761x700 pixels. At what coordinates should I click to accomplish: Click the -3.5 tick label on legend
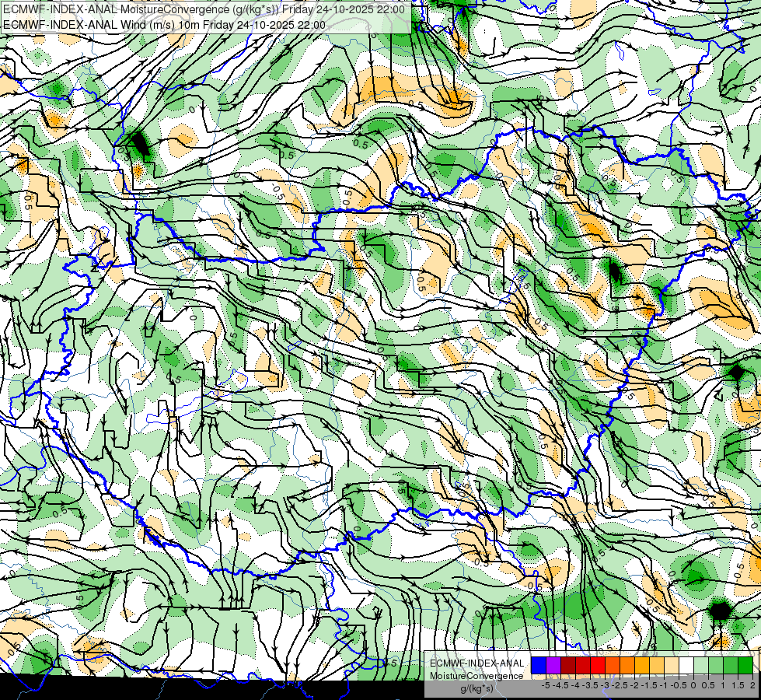[x=590, y=685]
